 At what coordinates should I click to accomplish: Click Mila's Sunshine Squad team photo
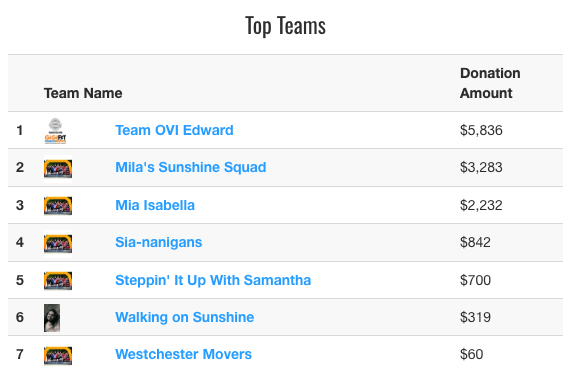(x=58, y=169)
